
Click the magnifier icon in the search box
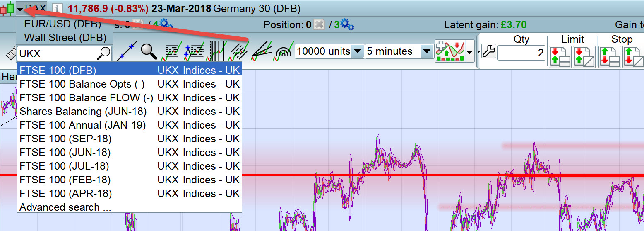click(x=104, y=53)
